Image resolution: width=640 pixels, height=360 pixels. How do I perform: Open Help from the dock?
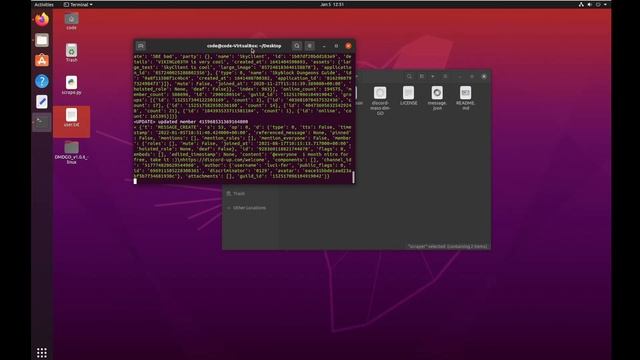42,81
